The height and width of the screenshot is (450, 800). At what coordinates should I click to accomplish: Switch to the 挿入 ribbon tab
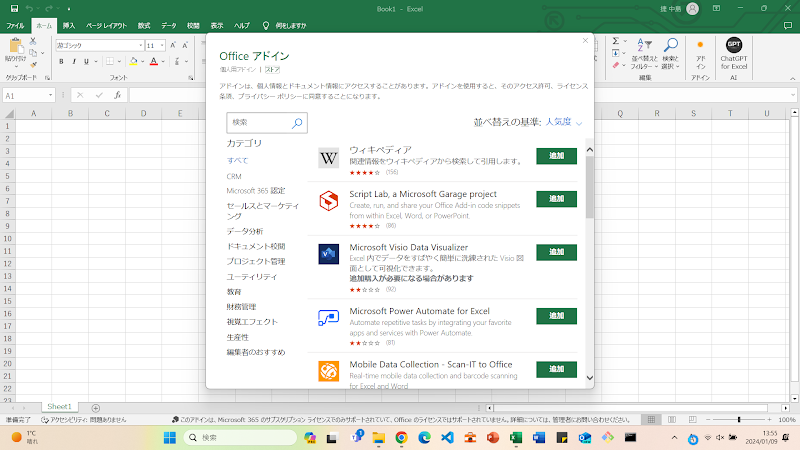69,26
